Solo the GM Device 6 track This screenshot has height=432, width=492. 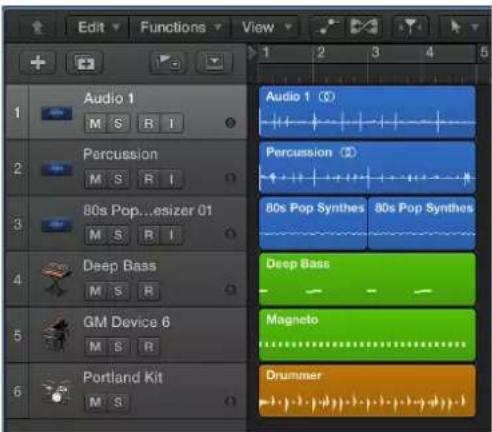tap(118, 347)
